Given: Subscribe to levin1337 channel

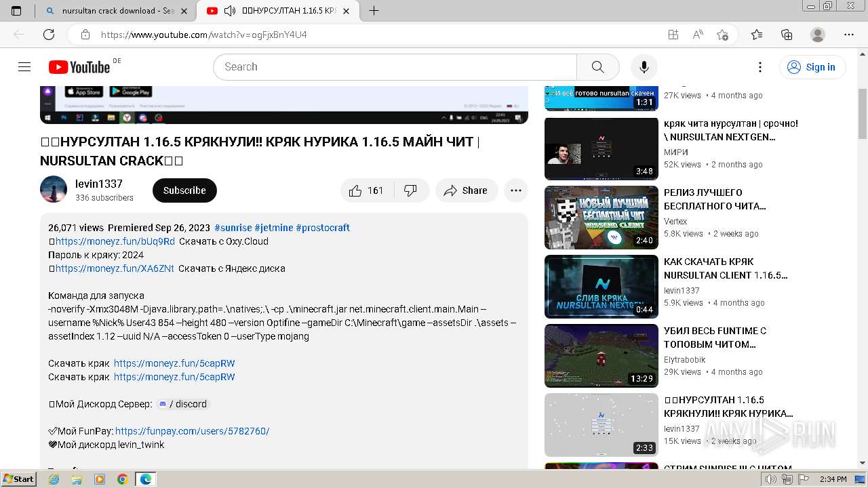Looking at the screenshot, I should [x=184, y=190].
